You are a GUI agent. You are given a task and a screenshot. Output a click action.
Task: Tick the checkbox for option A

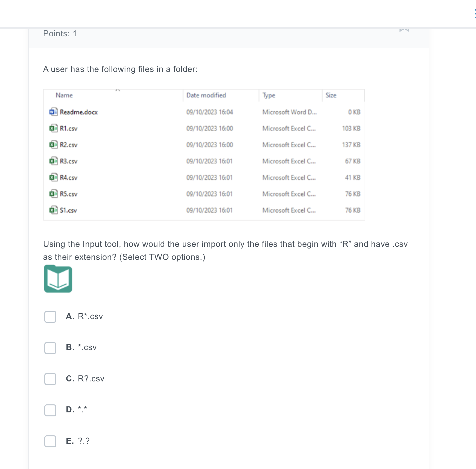coord(50,317)
